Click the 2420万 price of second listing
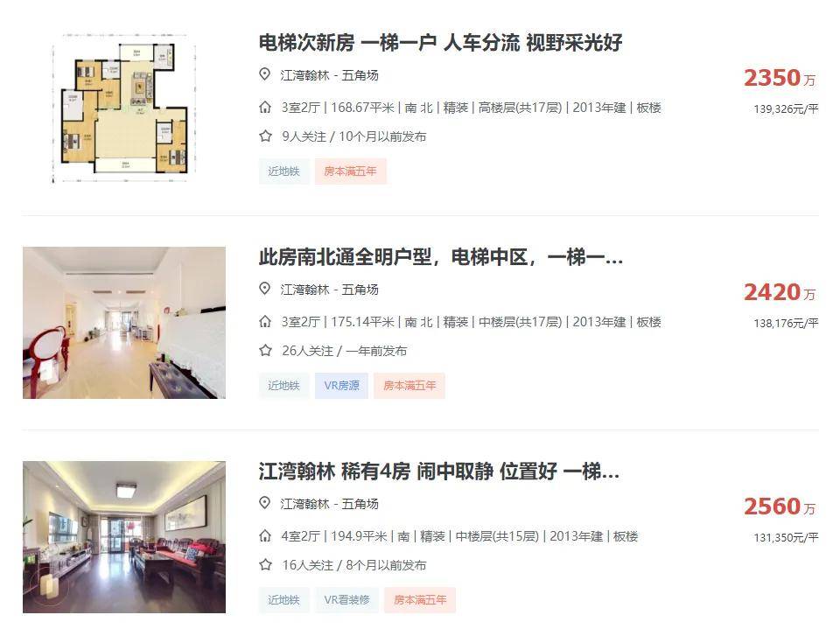This screenshot has width=840, height=629. click(x=780, y=292)
